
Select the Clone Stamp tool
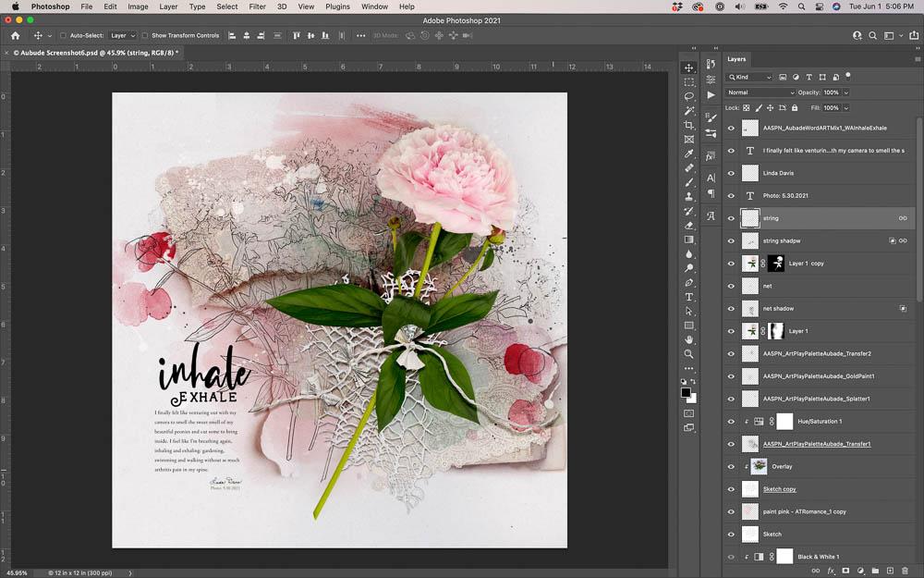click(x=689, y=196)
